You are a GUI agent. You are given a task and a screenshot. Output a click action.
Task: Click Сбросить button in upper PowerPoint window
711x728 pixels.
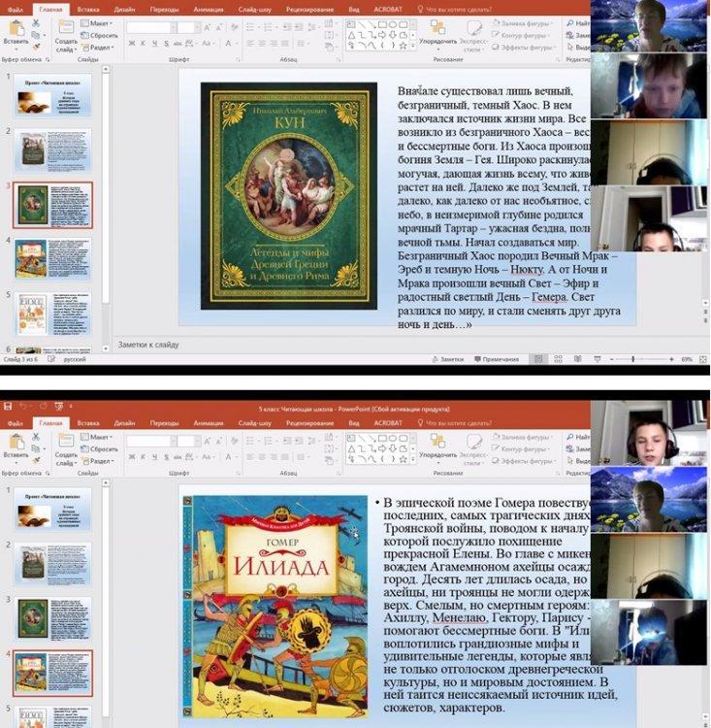99,35
